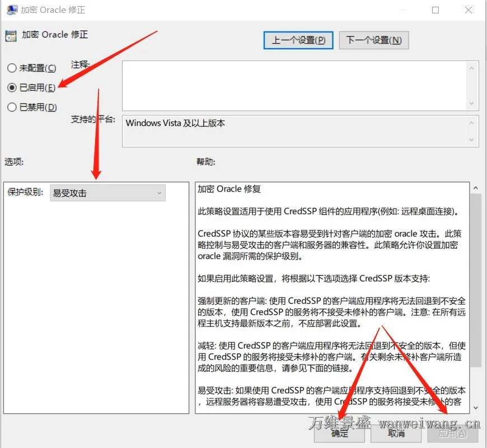Click the supported platform box scroll down arrow
487x448 pixels.
point(471,140)
